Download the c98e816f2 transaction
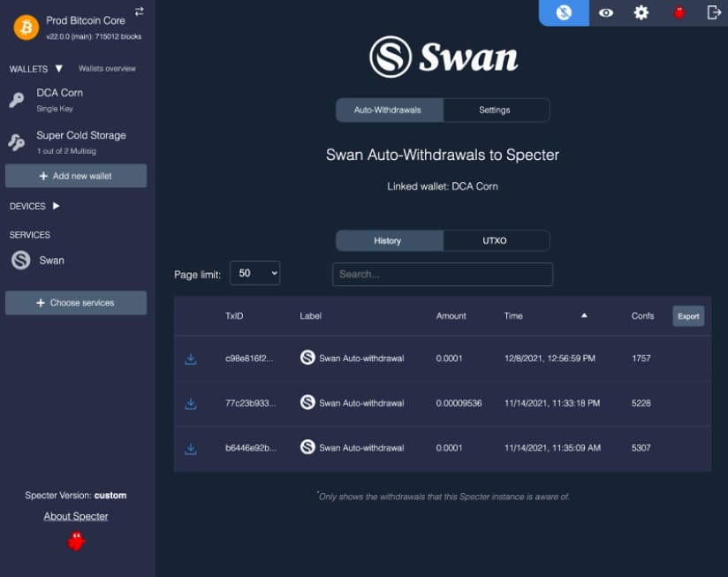The image size is (728, 577). 191,359
